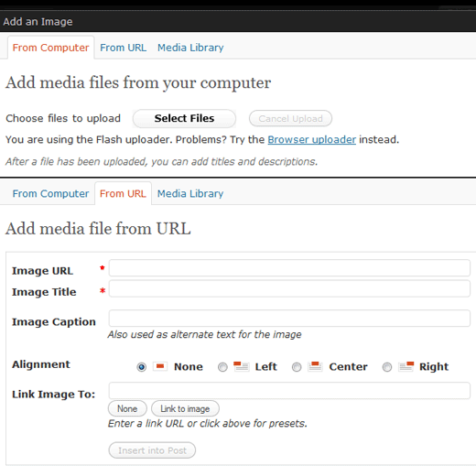Viewport: 476px width, 466px height.
Task: Click the 'Alignment' label
Action: point(41,364)
